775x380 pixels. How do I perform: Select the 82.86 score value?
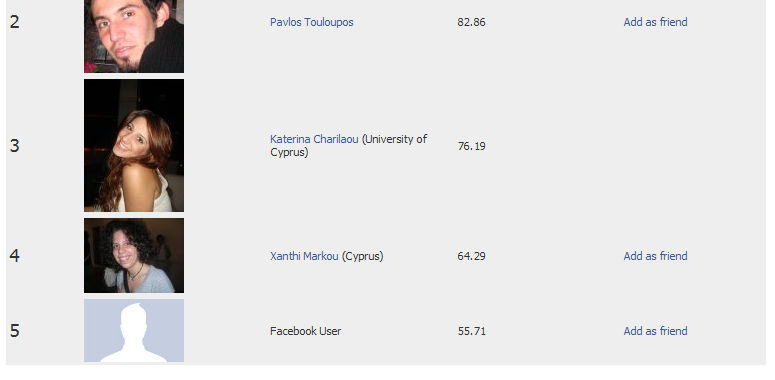(x=472, y=22)
